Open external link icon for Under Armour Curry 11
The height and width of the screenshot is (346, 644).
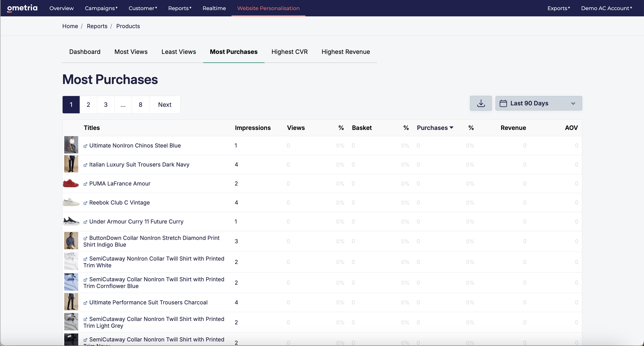(85, 222)
